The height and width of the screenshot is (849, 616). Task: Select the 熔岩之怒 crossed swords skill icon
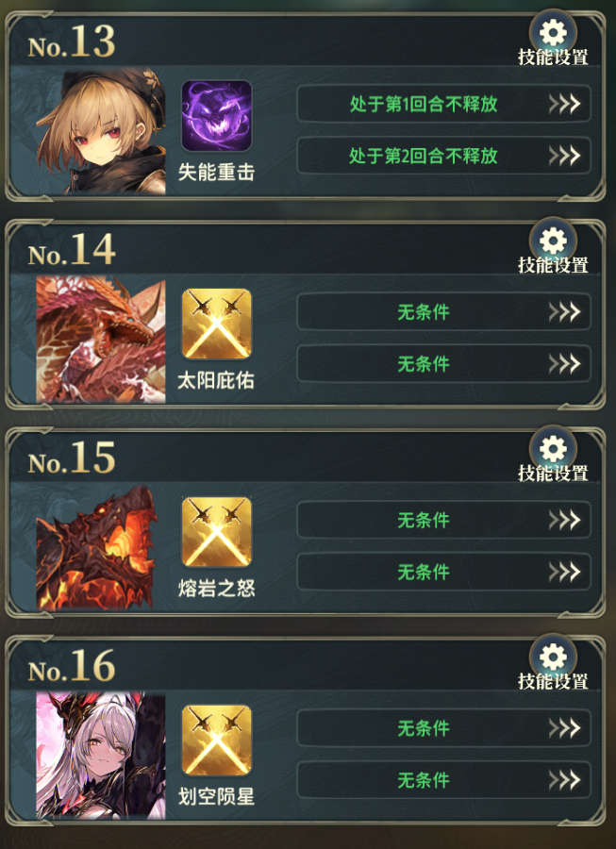[x=217, y=532]
